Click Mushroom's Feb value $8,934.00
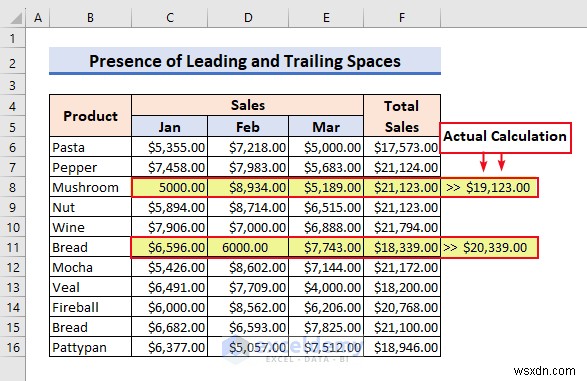587x381 pixels. click(248, 187)
